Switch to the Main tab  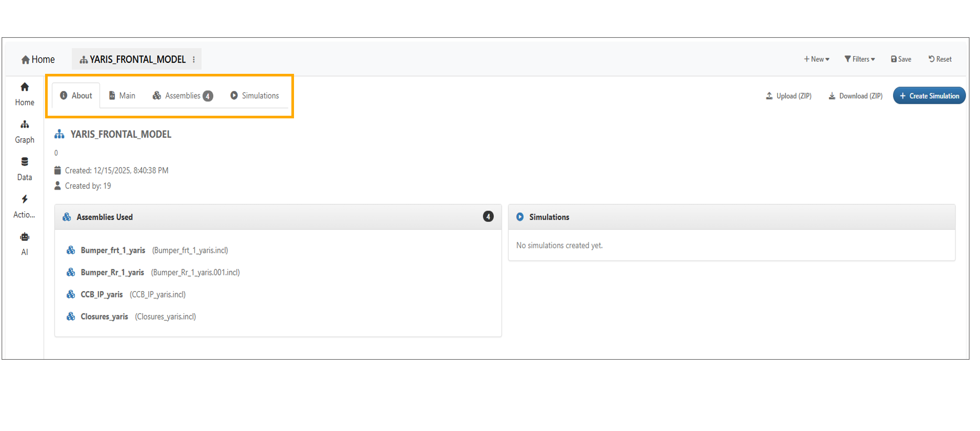tap(122, 96)
